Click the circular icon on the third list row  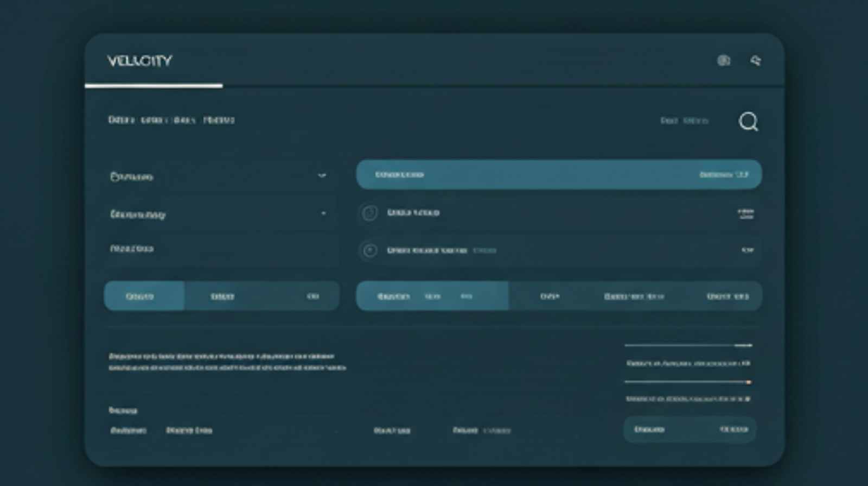coord(369,250)
